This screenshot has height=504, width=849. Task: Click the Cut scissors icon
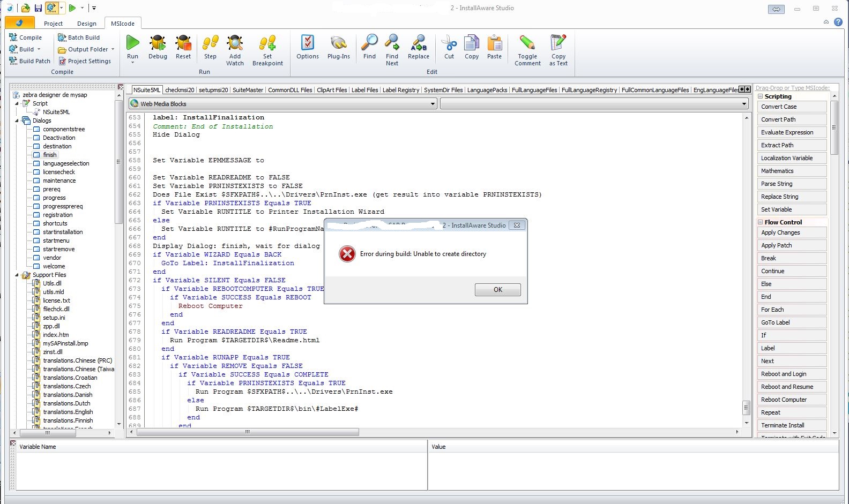pos(449,42)
